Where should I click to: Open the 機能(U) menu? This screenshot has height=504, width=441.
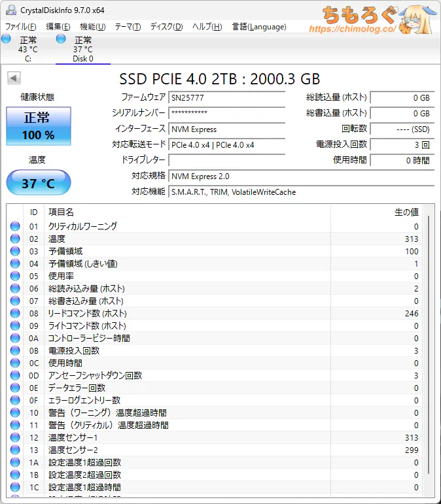(93, 27)
